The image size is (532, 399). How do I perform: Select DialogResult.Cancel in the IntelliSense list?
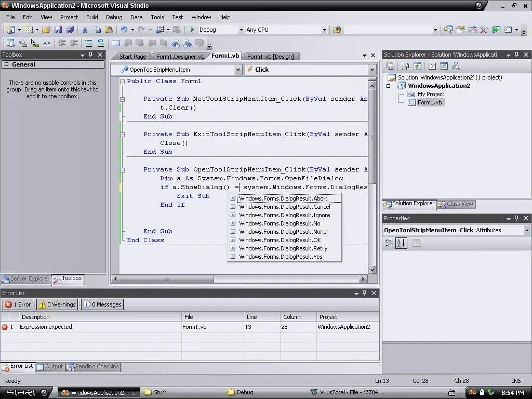click(284, 207)
